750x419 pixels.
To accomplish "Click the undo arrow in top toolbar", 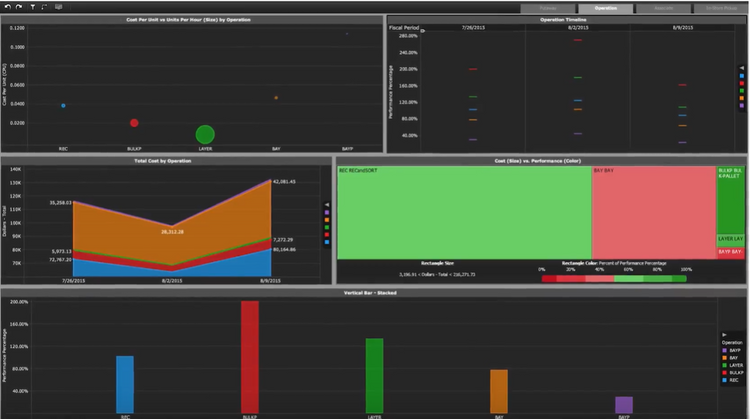I will 7,7.
